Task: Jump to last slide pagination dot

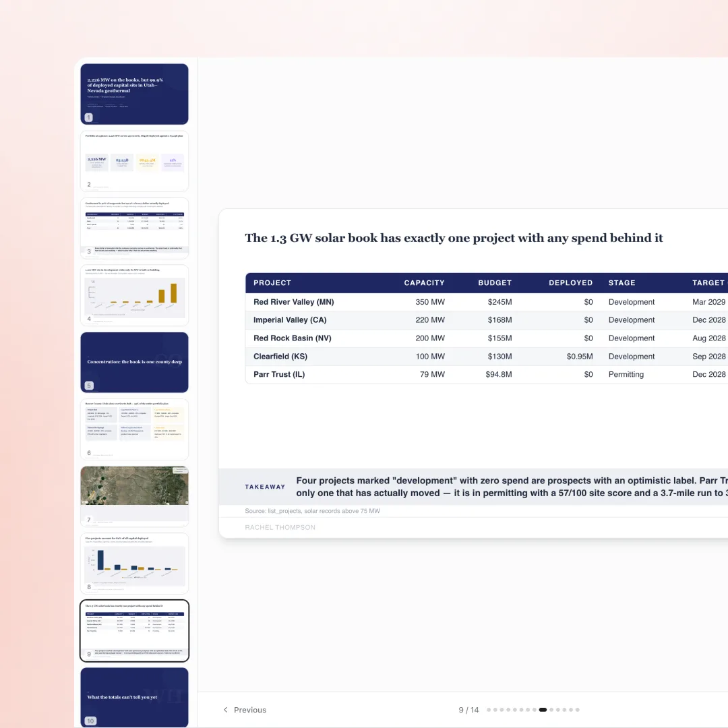Action: click(x=577, y=710)
